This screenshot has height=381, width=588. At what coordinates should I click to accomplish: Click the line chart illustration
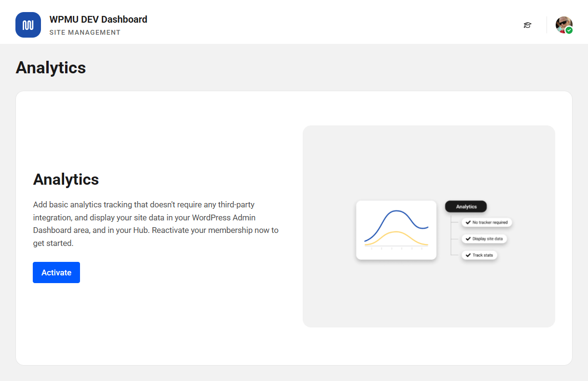pos(396,230)
